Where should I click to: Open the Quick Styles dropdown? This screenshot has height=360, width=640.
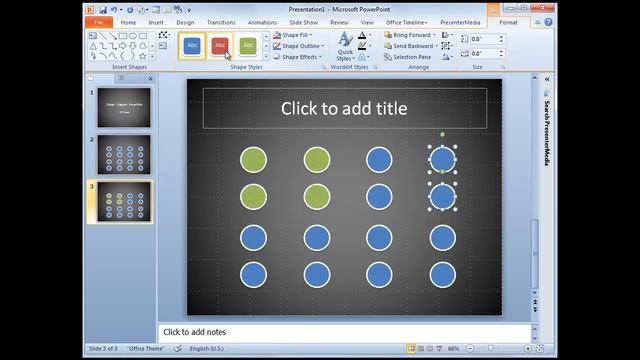coord(345,47)
